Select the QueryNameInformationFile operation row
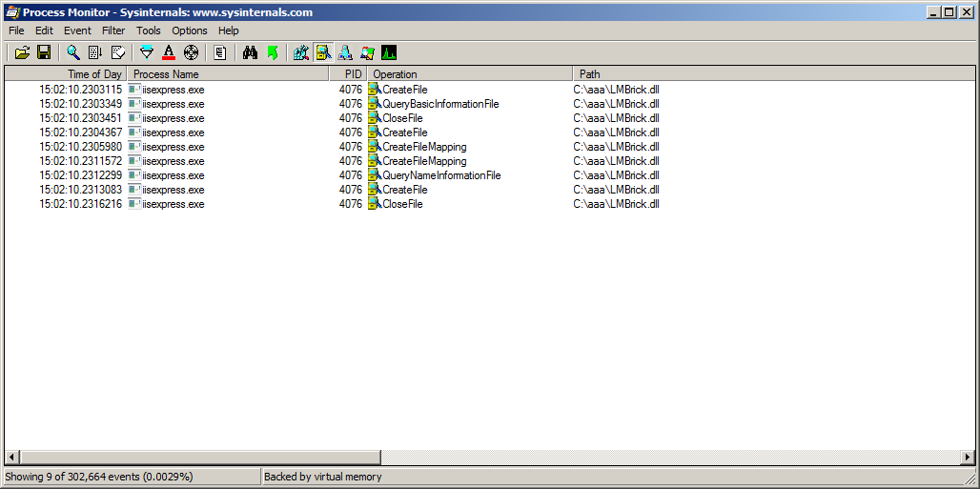 click(x=489, y=175)
